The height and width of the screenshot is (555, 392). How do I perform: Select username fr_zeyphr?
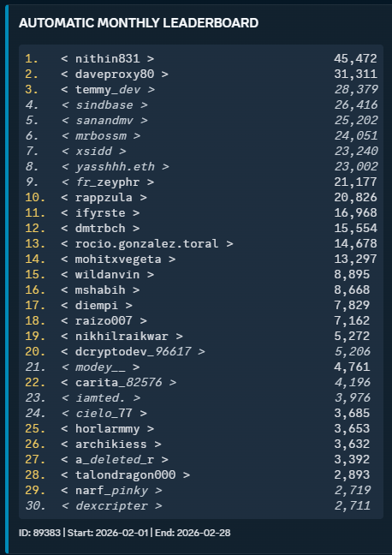point(108,182)
